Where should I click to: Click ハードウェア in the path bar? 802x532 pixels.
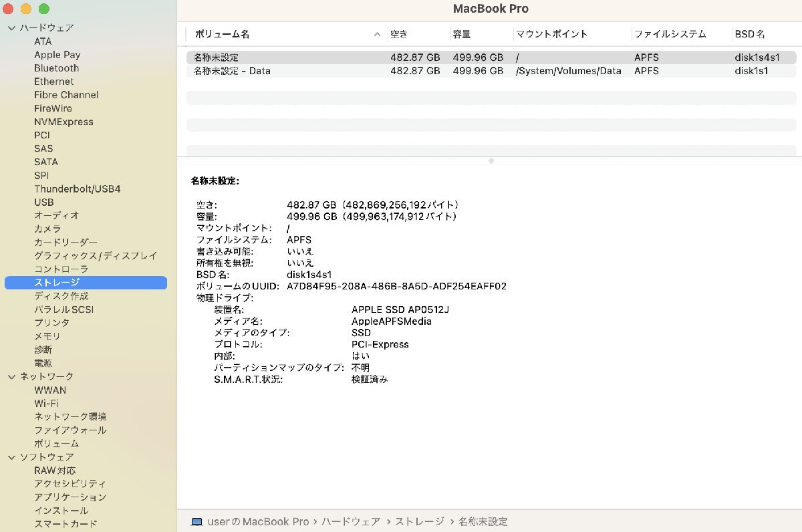coord(351,521)
